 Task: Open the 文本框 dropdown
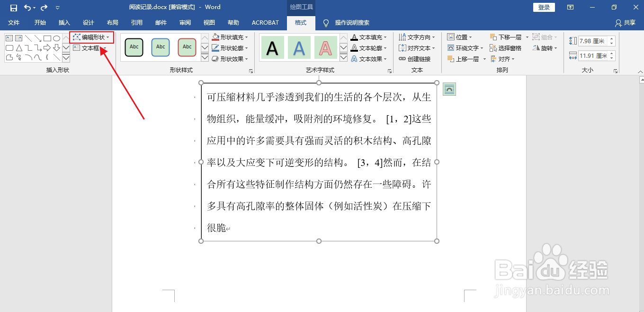pos(89,48)
